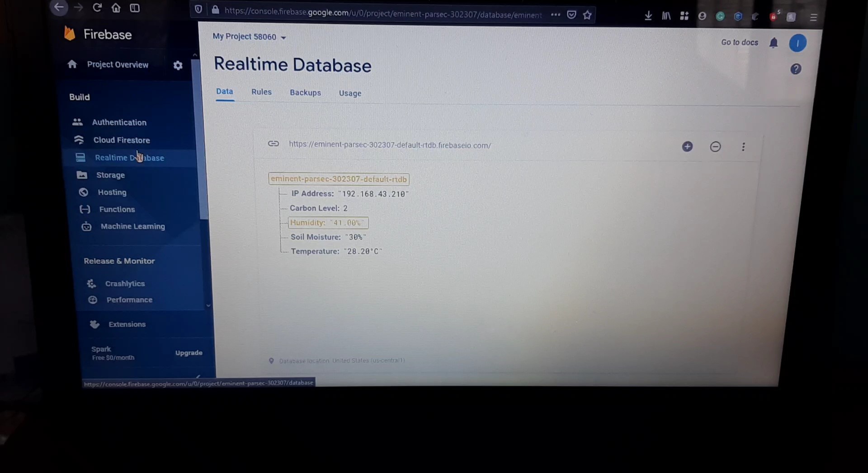Screen dimensions: 868x473
Task: Click the Functions brackets icon
Action: (85, 209)
